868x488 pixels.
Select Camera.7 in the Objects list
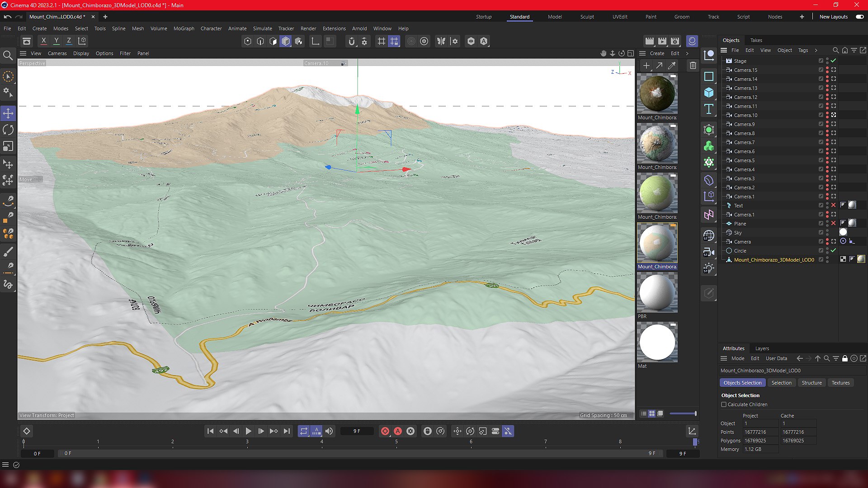745,142
